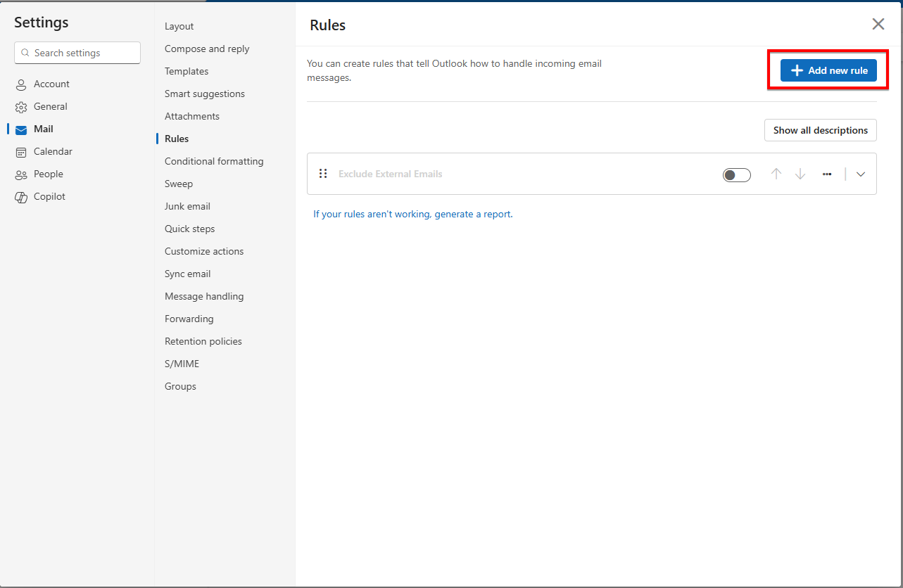Close the Settings dialog
The height and width of the screenshot is (588, 903).
[x=878, y=25]
